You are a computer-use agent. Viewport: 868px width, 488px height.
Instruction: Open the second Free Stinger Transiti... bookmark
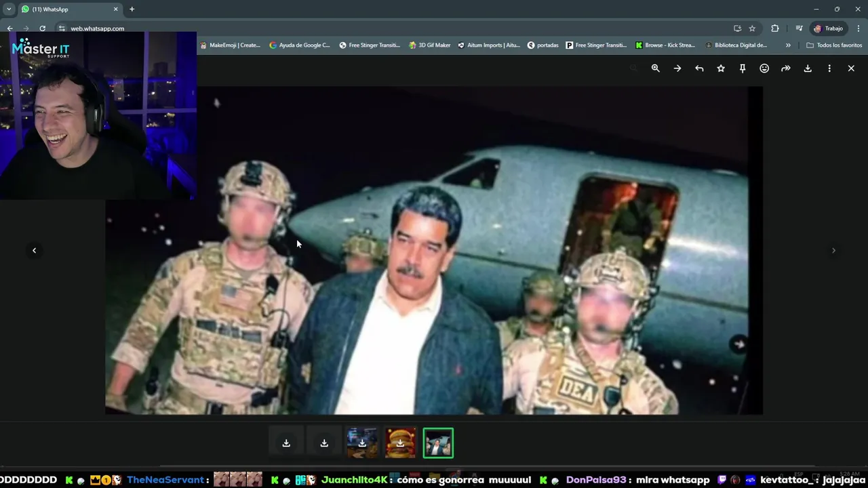pos(597,45)
